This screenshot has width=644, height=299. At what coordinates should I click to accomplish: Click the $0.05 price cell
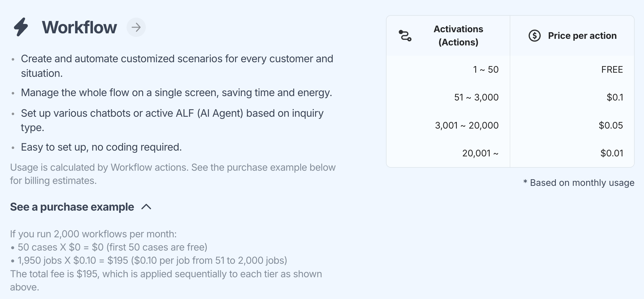point(610,125)
